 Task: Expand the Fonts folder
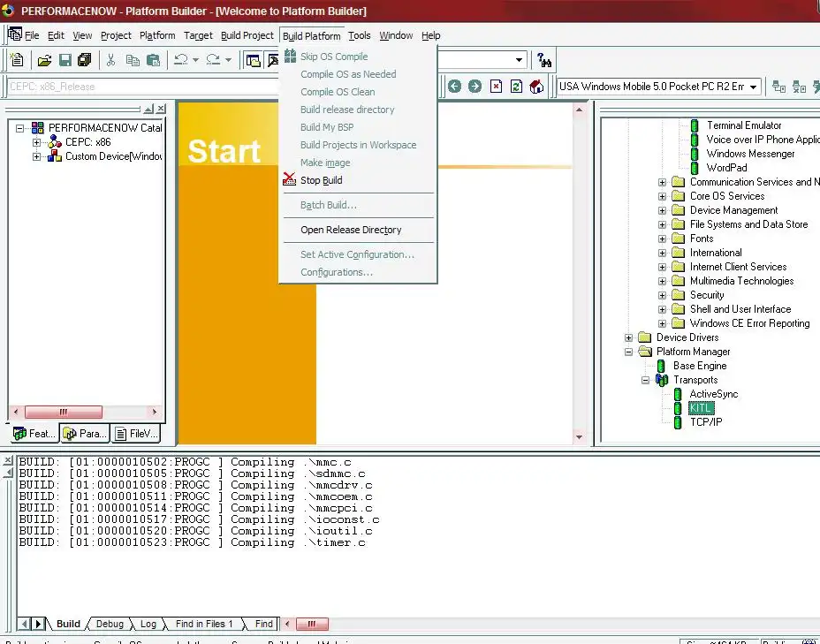662,239
